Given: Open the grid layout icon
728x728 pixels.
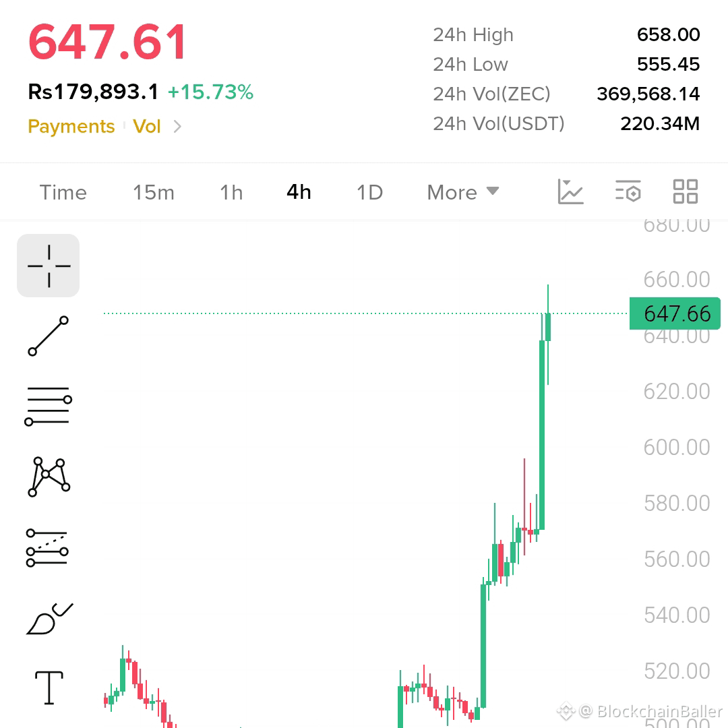Looking at the screenshot, I should 686,191.
